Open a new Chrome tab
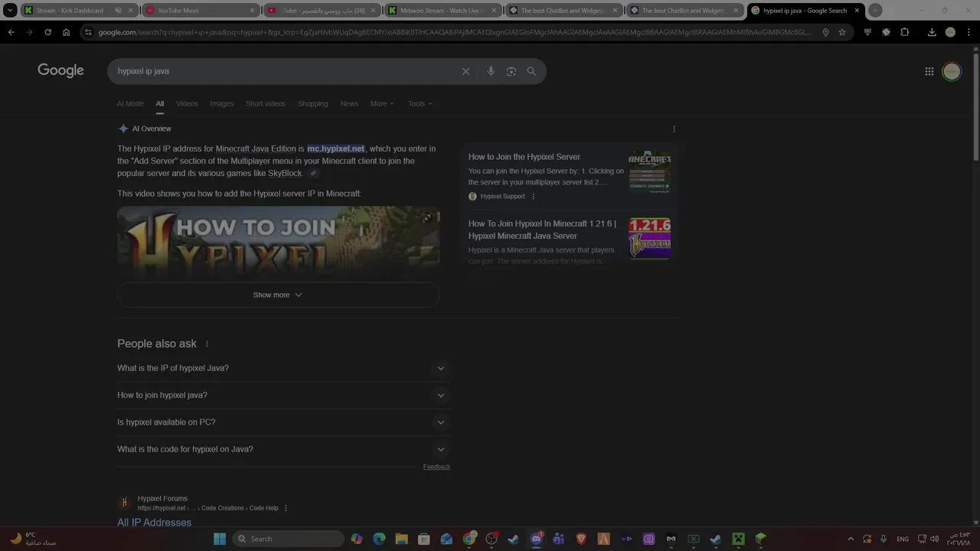This screenshot has width=980, height=551. [x=875, y=11]
